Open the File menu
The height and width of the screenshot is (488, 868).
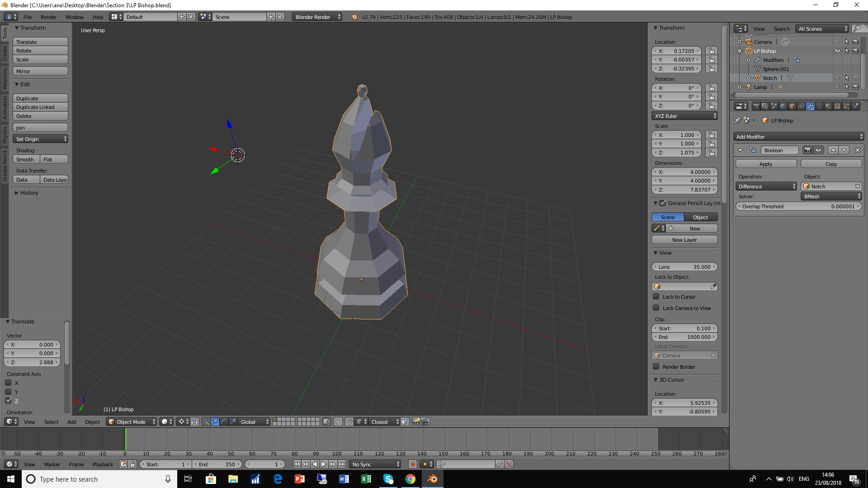tap(28, 17)
